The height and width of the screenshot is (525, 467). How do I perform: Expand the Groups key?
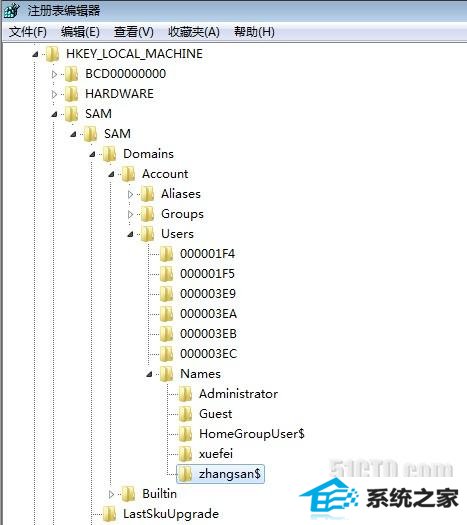point(130,214)
